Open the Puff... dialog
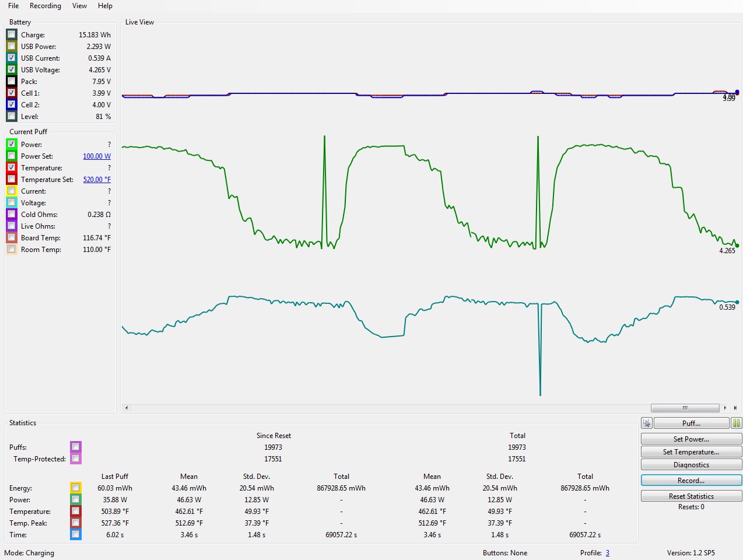This screenshot has height=560, width=743. coord(691,423)
